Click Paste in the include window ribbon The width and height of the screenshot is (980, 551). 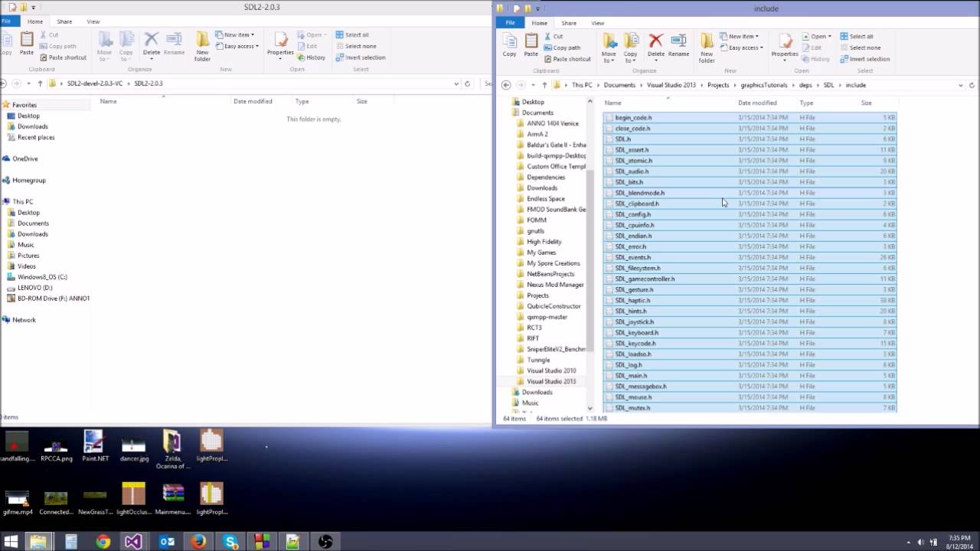click(531, 45)
